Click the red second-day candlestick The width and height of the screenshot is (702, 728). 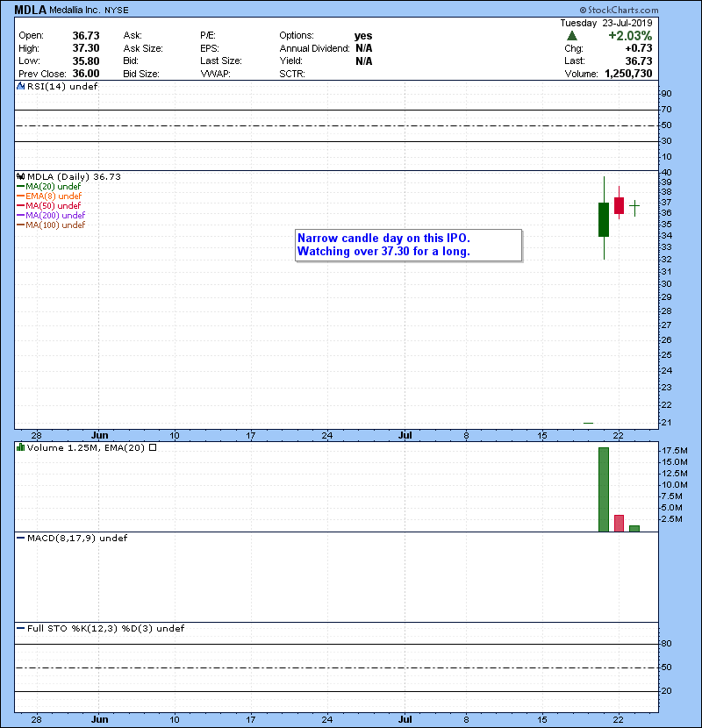click(619, 205)
